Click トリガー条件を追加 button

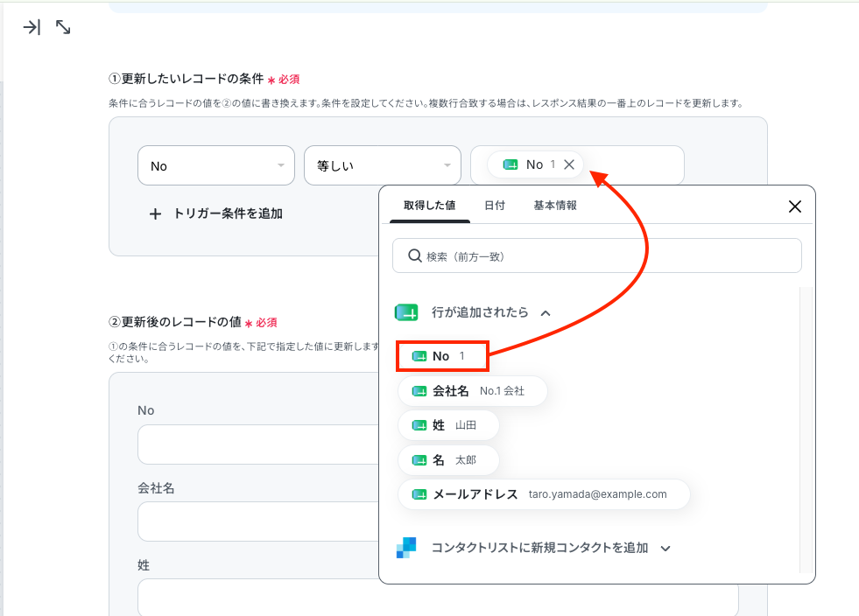[x=216, y=213]
